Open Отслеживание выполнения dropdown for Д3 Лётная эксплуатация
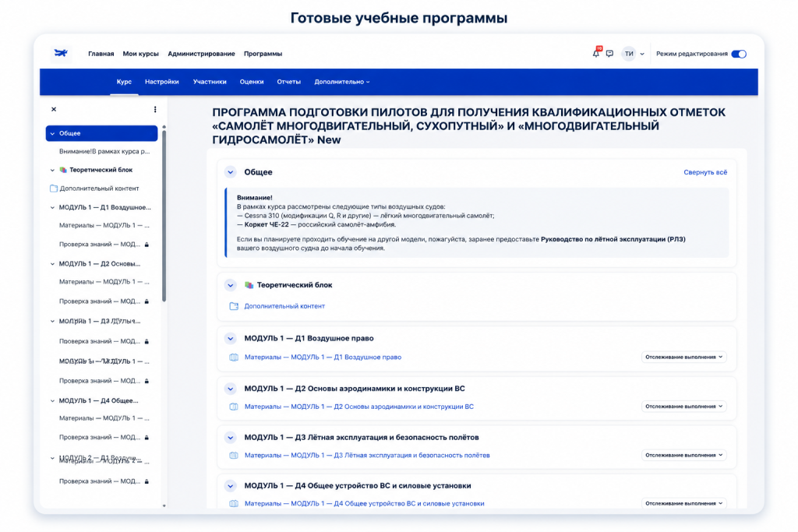798x532 pixels. pos(683,455)
